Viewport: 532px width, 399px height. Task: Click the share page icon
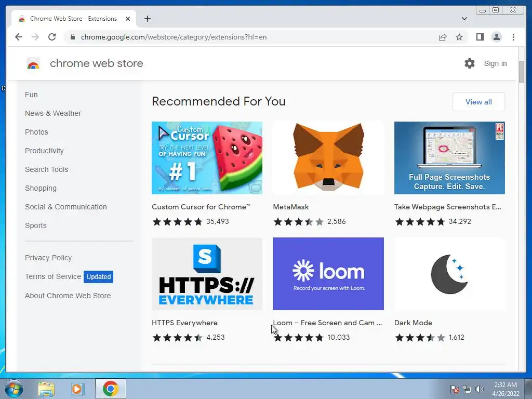click(443, 37)
